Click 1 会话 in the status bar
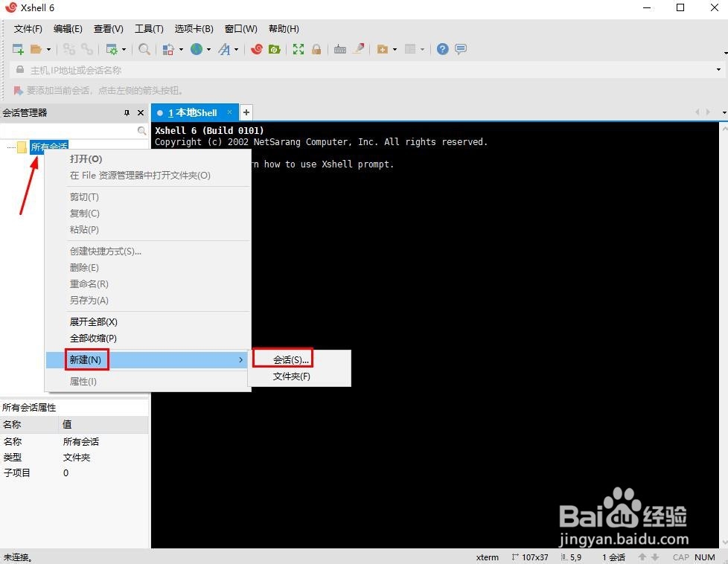728x564 pixels. (613, 557)
